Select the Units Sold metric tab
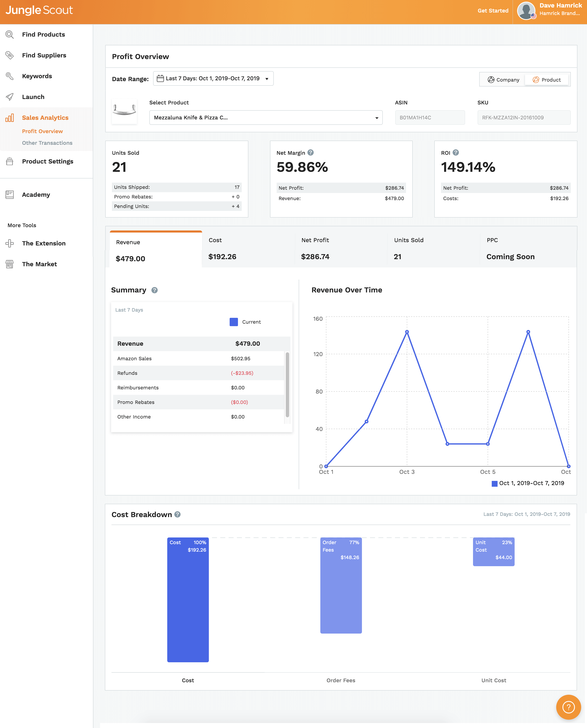Viewport: 587px width, 728px height. tap(433, 249)
